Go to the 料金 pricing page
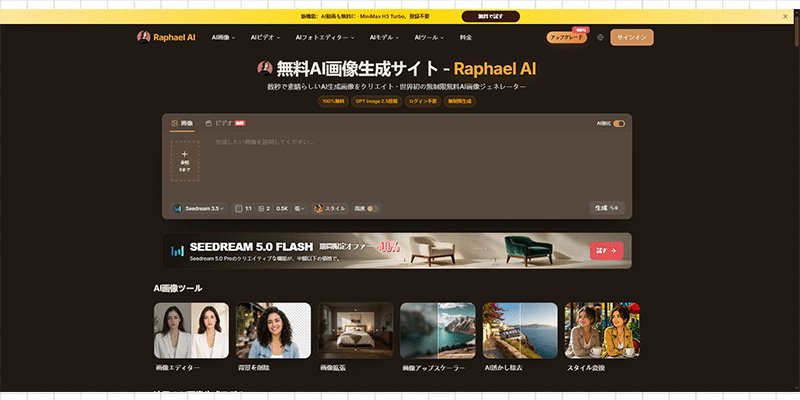Viewport: 800px width, 400px height. point(465,37)
